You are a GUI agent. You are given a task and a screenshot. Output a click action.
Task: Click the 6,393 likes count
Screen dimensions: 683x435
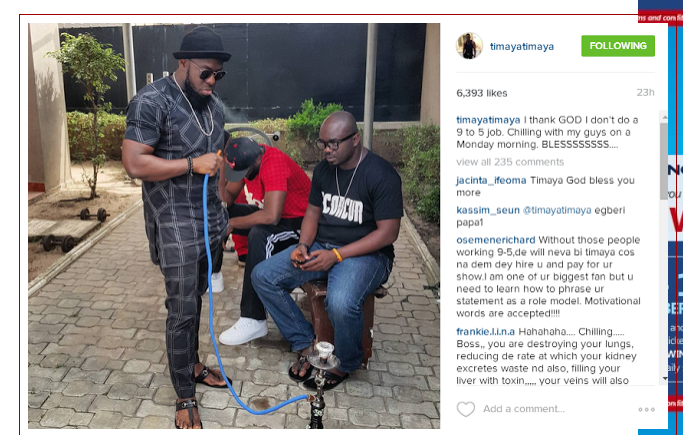coord(482,93)
